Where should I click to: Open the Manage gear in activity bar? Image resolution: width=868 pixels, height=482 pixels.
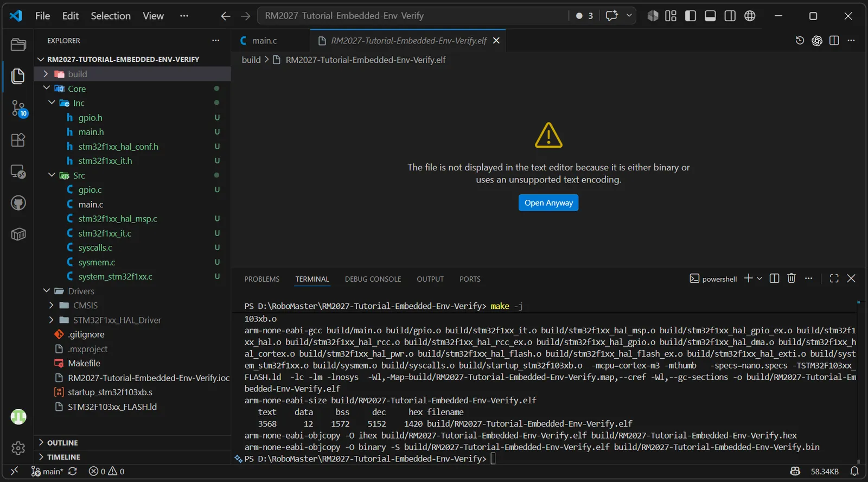click(18, 448)
